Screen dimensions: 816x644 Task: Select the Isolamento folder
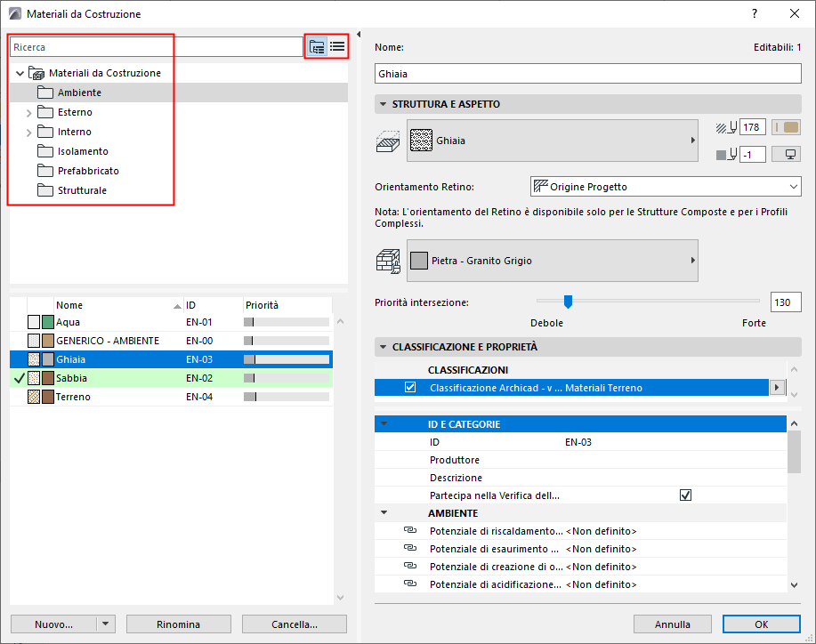click(x=179, y=151)
